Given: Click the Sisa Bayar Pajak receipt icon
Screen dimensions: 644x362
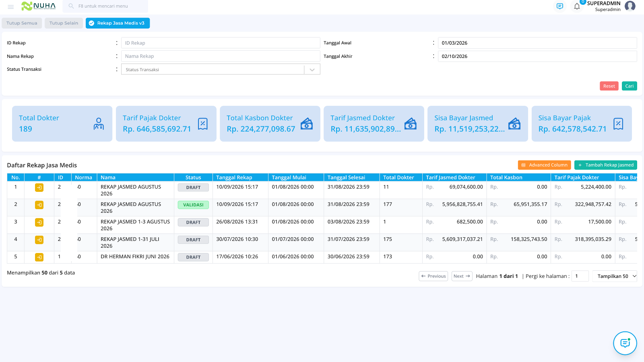Looking at the screenshot, I should coord(618,124).
